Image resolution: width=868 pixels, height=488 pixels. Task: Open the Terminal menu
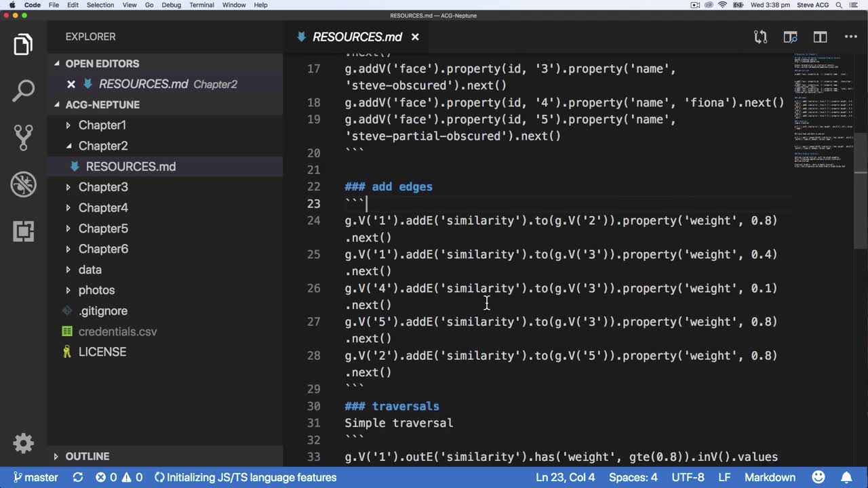point(201,5)
